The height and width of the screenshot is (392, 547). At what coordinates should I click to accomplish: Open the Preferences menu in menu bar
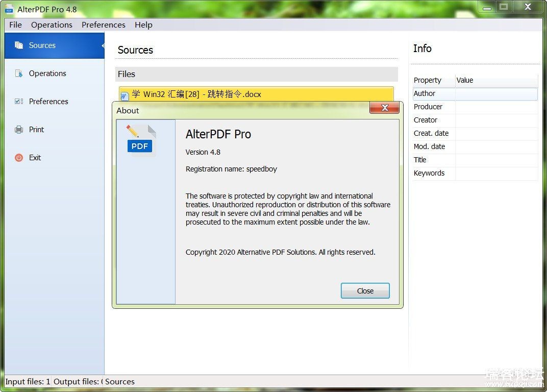103,25
